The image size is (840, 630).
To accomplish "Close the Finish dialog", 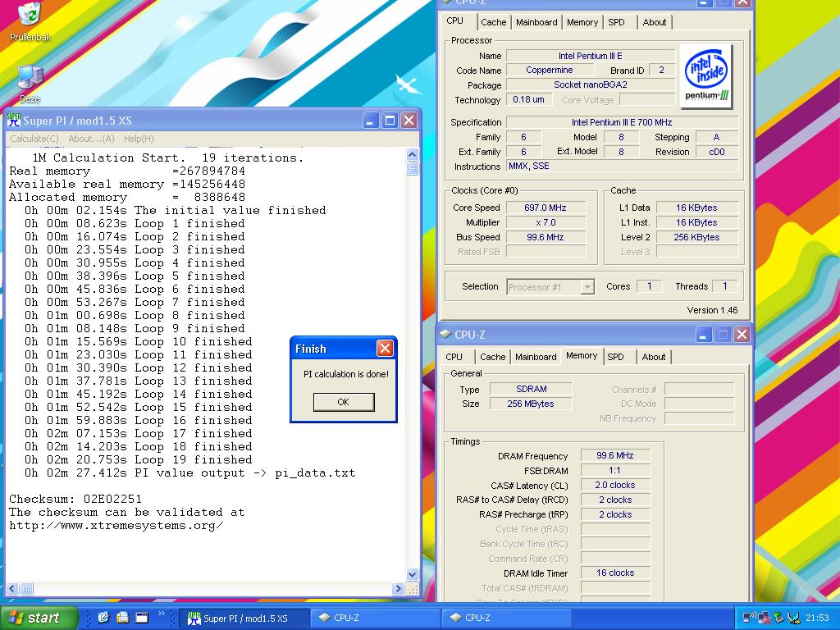I will coord(385,348).
